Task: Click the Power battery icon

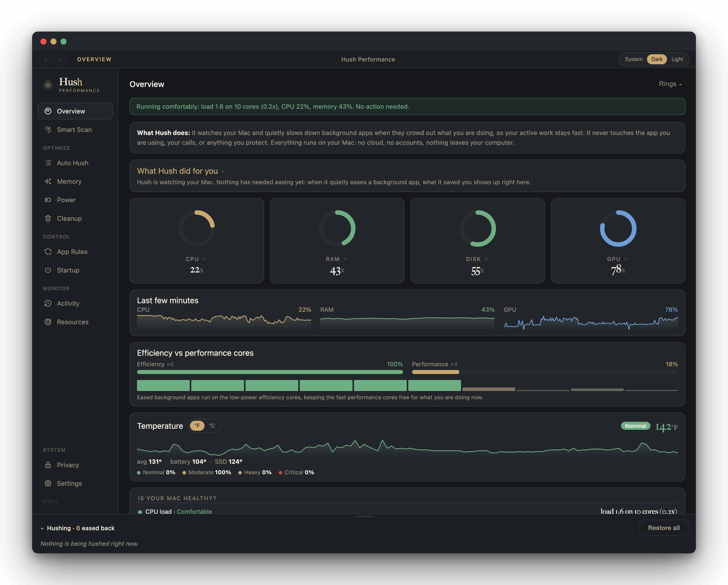Action: (x=48, y=200)
